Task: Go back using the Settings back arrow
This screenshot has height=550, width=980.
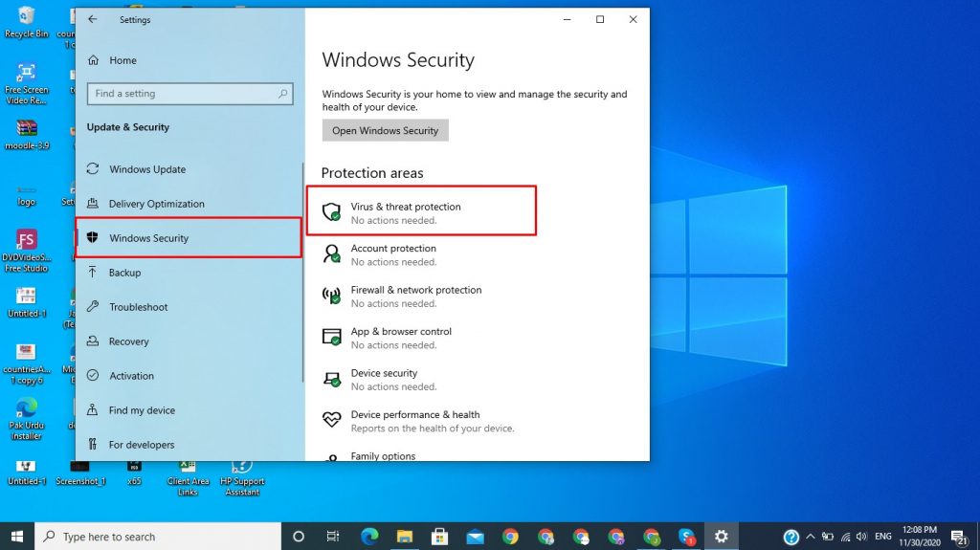Action: pyautogui.click(x=93, y=19)
